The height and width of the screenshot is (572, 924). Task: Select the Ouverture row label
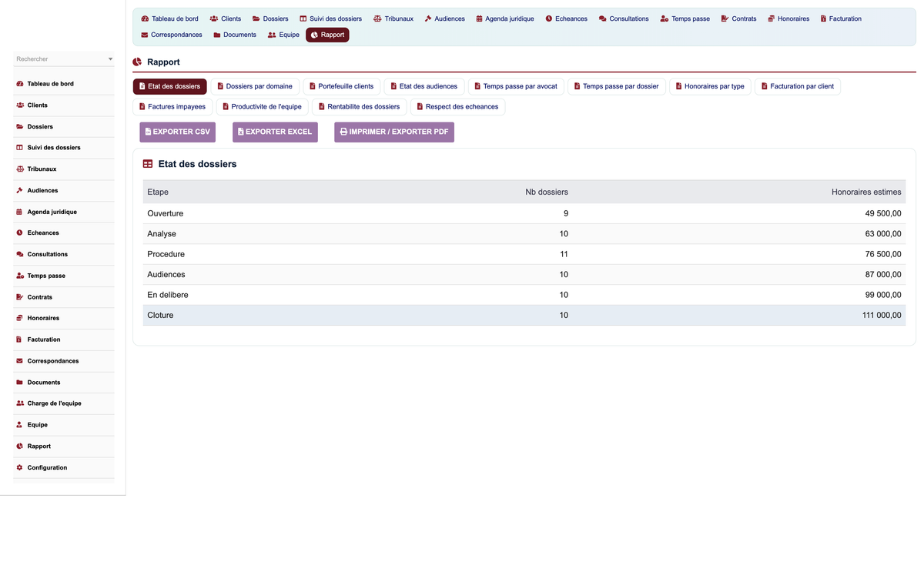click(x=166, y=213)
